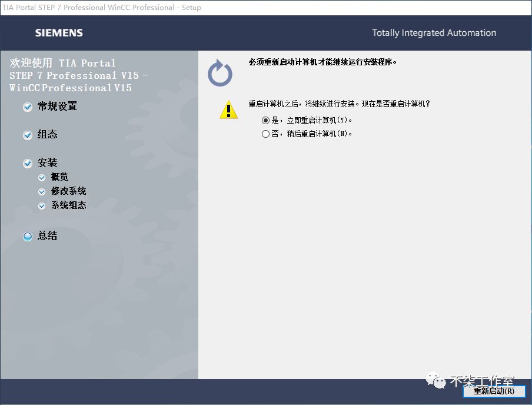
Task: Click the checkmark icon beside 概览
Action: click(42, 178)
